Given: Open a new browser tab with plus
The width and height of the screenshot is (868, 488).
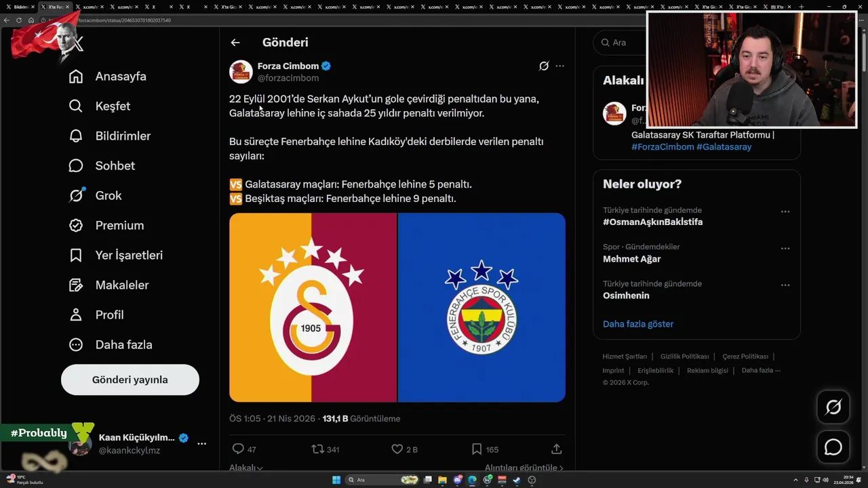Looking at the screenshot, I should [x=802, y=7].
